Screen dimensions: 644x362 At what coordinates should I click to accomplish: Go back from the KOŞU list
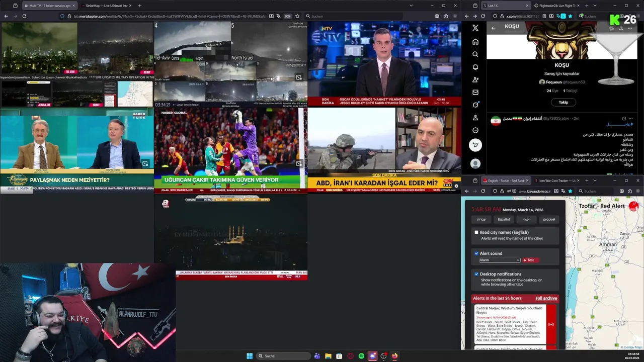coord(493,28)
